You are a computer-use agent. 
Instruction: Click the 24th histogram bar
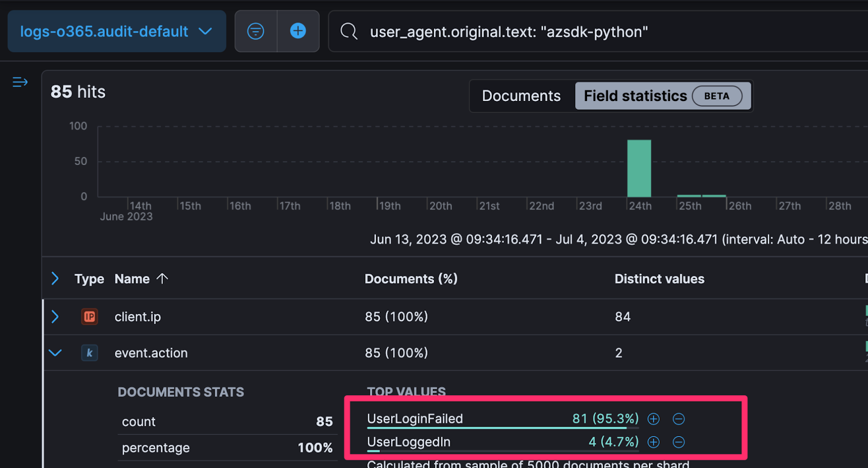click(x=639, y=168)
